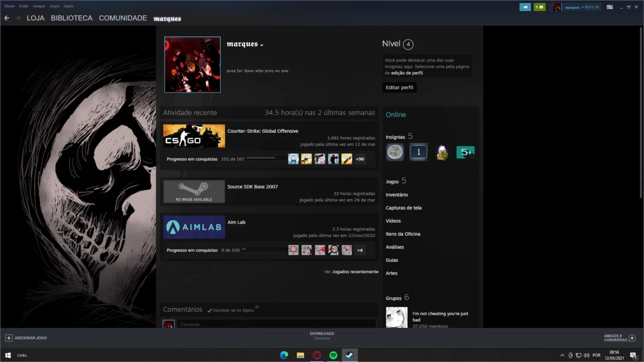The width and height of the screenshot is (644, 362).
Task: Open Spotify from the taskbar
Action: (x=333, y=355)
